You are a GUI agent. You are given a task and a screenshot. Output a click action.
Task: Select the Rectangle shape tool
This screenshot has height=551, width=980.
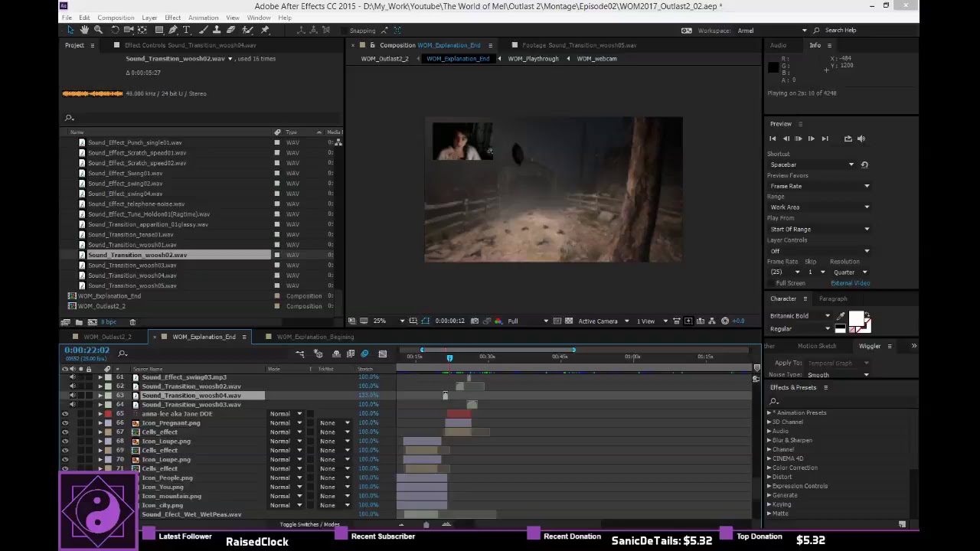pos(159,30)
